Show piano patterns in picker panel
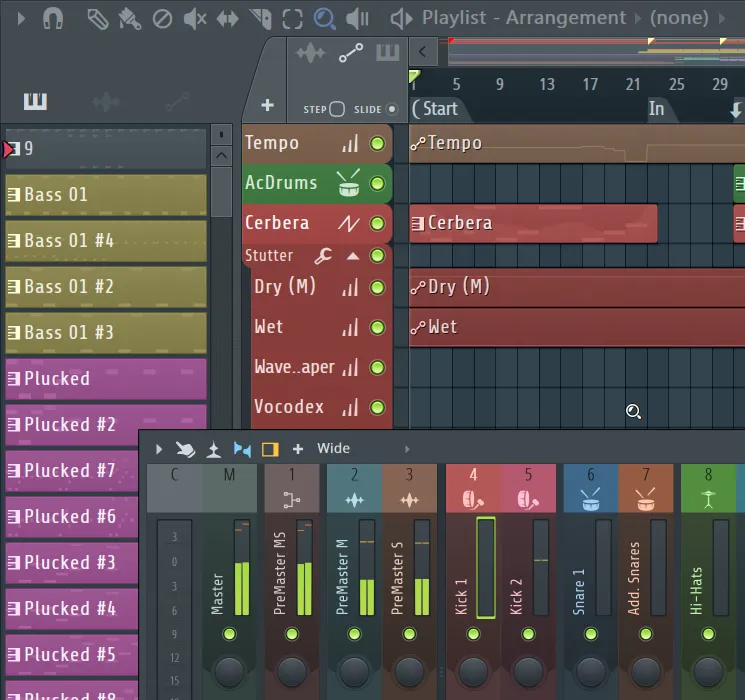This screenshot has height=700, width=745. coord(35,101)
